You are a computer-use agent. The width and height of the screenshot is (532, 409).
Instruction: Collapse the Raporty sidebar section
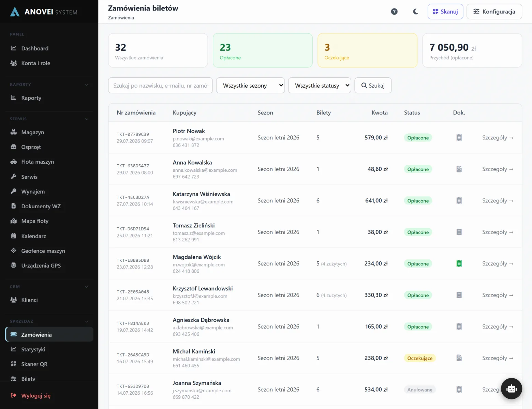coord(87,85)
